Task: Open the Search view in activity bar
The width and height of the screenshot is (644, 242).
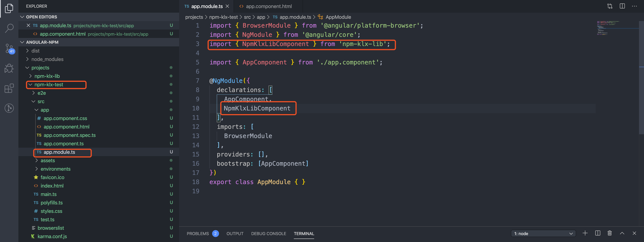Action: 9,28
